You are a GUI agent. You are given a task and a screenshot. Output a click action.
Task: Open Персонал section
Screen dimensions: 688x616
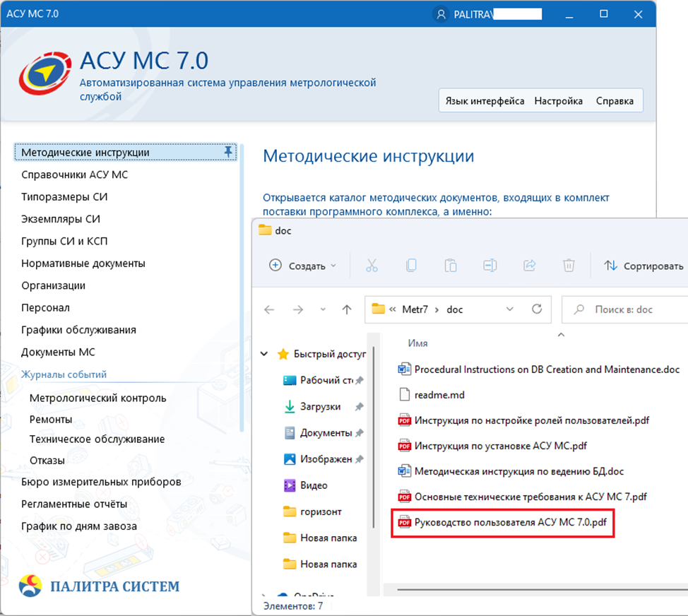[46, 307]
